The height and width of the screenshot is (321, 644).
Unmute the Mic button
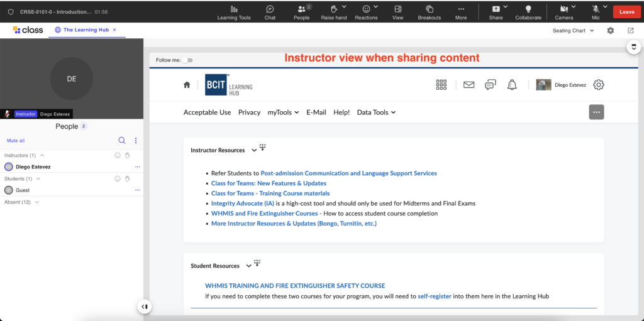(595, 9)
